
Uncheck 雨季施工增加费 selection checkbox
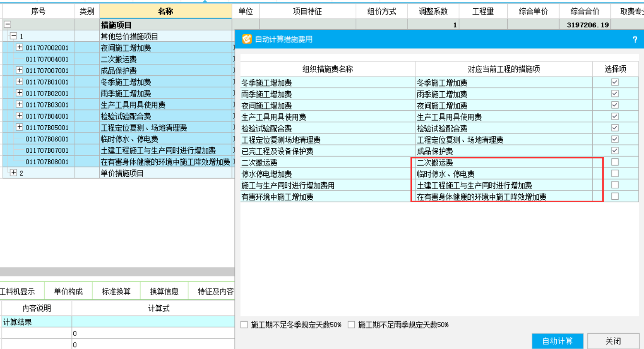click(x=615, y=94)
